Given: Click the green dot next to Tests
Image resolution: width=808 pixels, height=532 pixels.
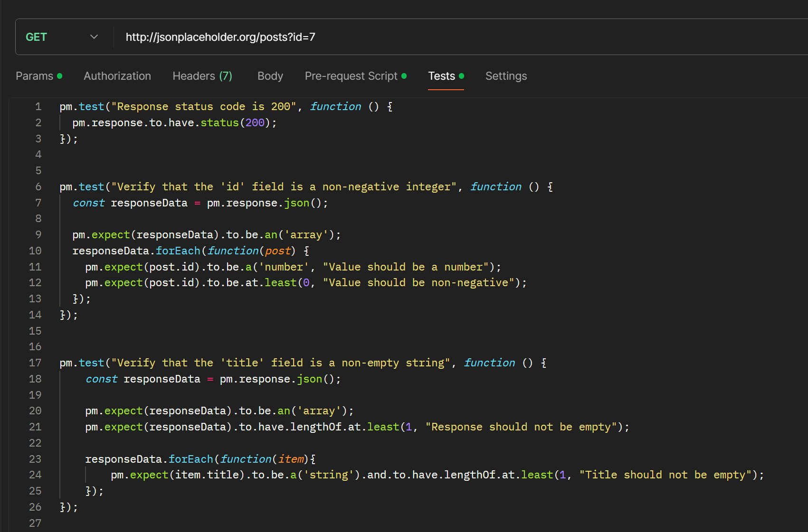Looking at the screenshot, I should pos(461,75).
